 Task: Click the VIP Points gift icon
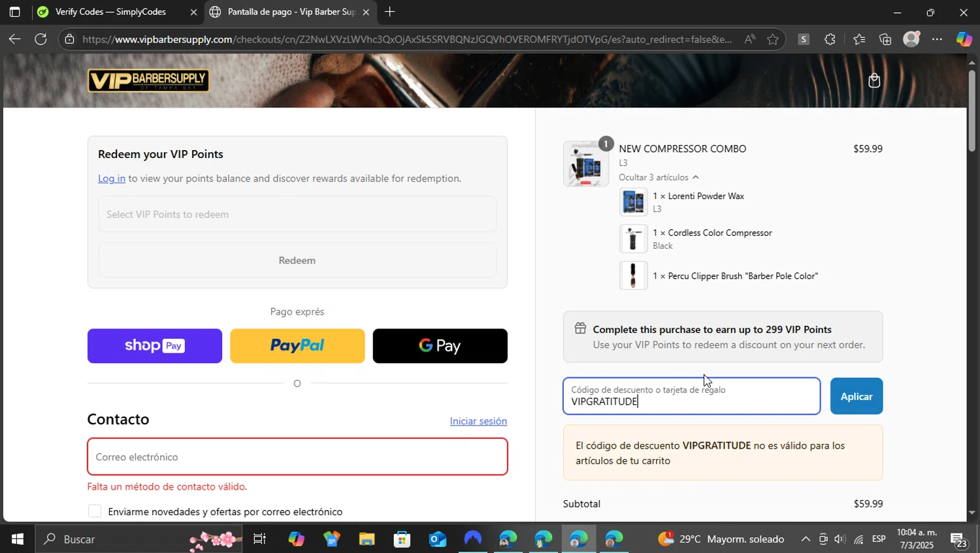pos(580,328)
